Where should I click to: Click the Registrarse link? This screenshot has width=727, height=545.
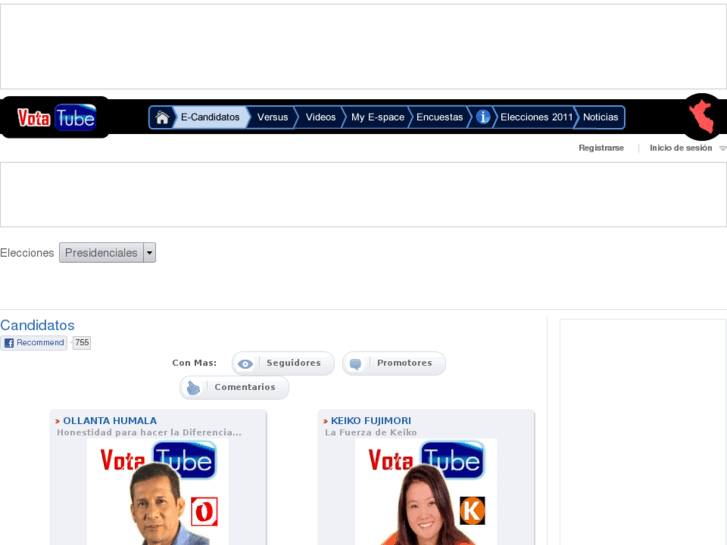tap(601, 148)
